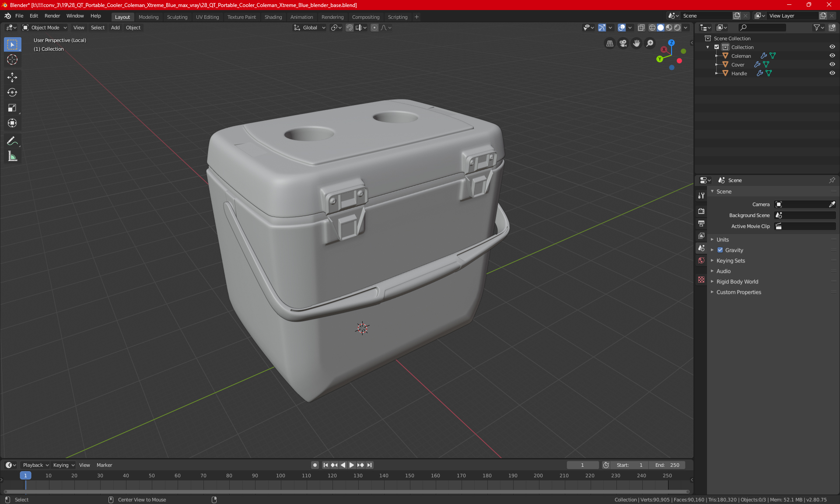The image size is (840, 504).
Task: Click the End frame field
Action: coord(667,465)
